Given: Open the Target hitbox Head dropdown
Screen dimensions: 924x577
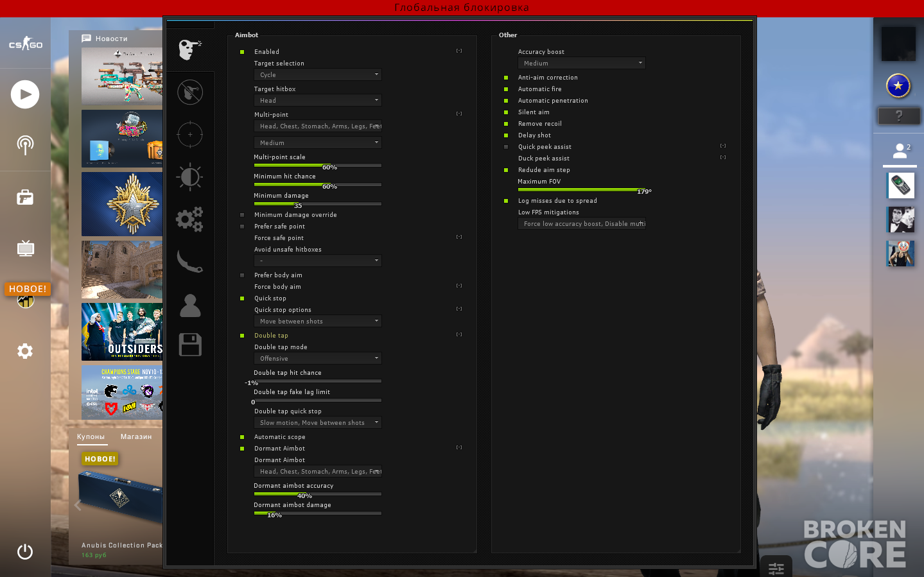Looking at the screenshot, I should (x=318, y=101).
